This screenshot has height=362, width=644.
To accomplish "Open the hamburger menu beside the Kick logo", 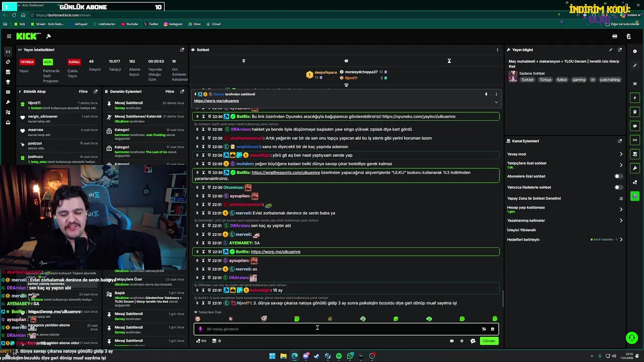I will [x=9, y=36].
